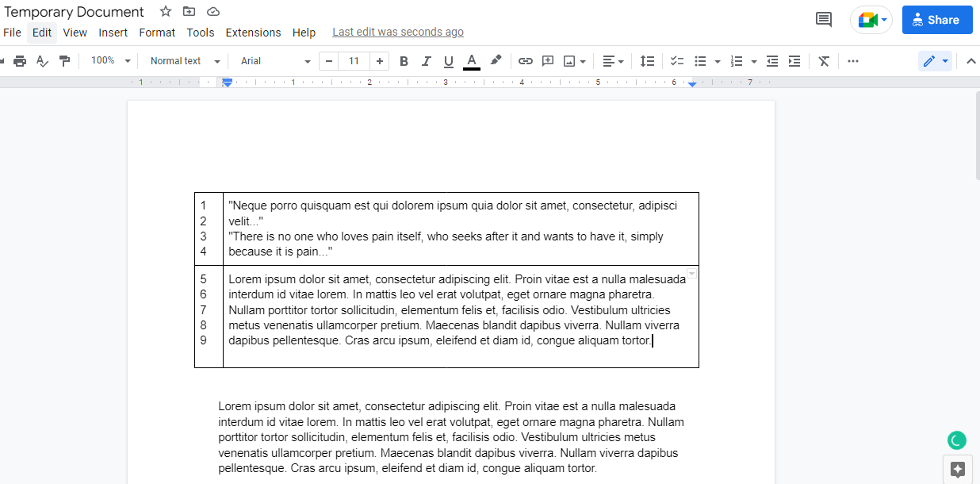The image size is (980, 484).
Task: Open the paragraph styles dropdown
Action: click(183, 60)
